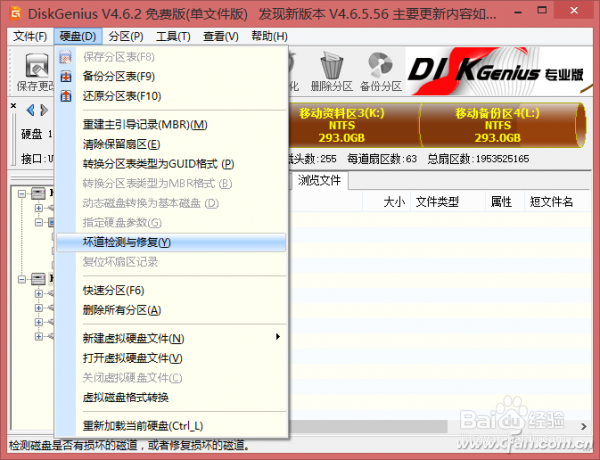Select 备份分区表(F9) menu entry
This screenshot has height=460, width=600.
[171, 76]
